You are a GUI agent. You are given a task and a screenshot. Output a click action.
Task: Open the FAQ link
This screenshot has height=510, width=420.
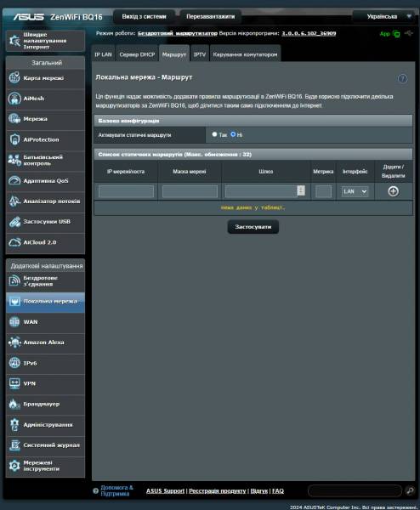[x=278, y=490]
